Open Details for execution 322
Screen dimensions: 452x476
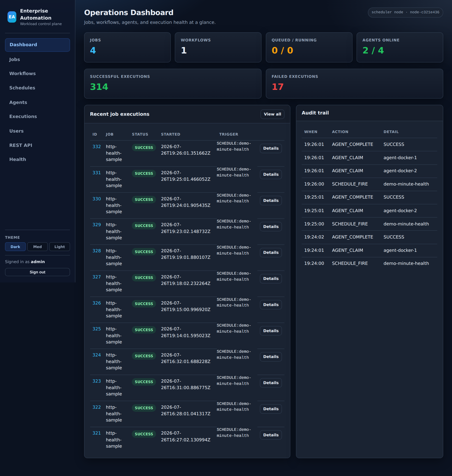coord(271,409)
